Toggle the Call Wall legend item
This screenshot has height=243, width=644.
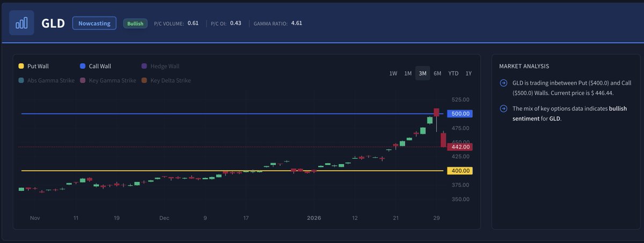96,66
